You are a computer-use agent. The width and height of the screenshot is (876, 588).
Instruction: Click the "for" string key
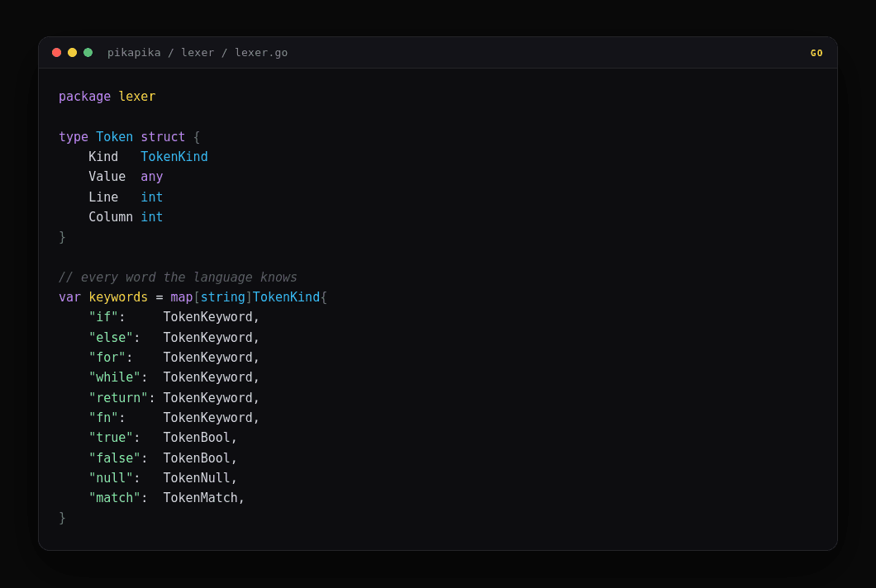click(x=107, y=358)
